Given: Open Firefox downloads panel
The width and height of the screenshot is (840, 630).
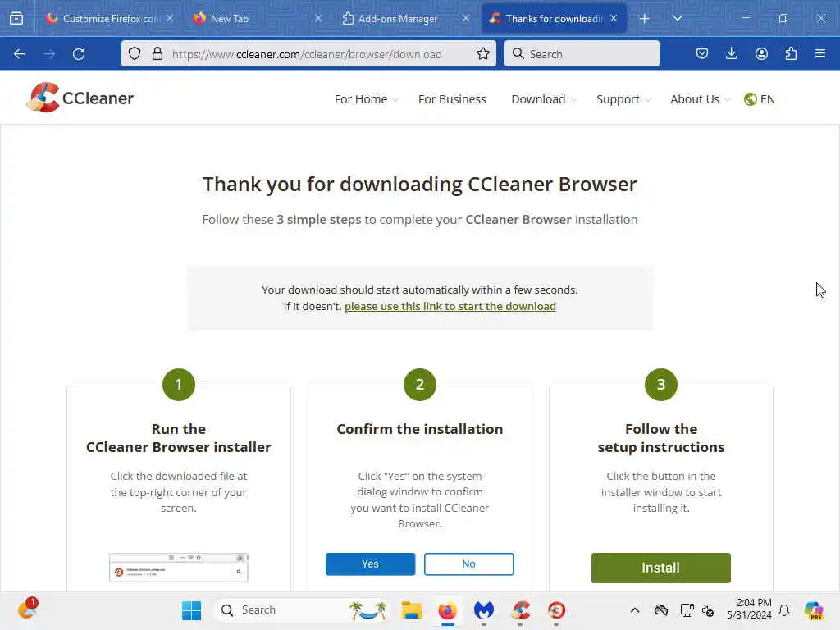Looking at the screenshot, I should (731, 53).
